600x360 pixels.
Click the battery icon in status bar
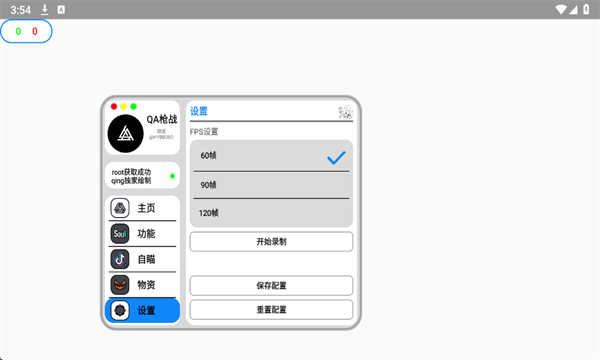(586, 9)
